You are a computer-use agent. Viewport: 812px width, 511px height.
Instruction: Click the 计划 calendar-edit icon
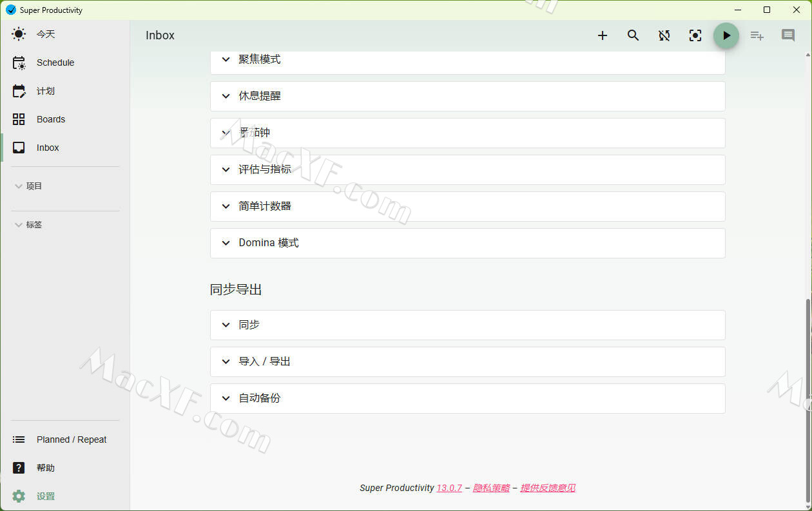tap(19, 91)
